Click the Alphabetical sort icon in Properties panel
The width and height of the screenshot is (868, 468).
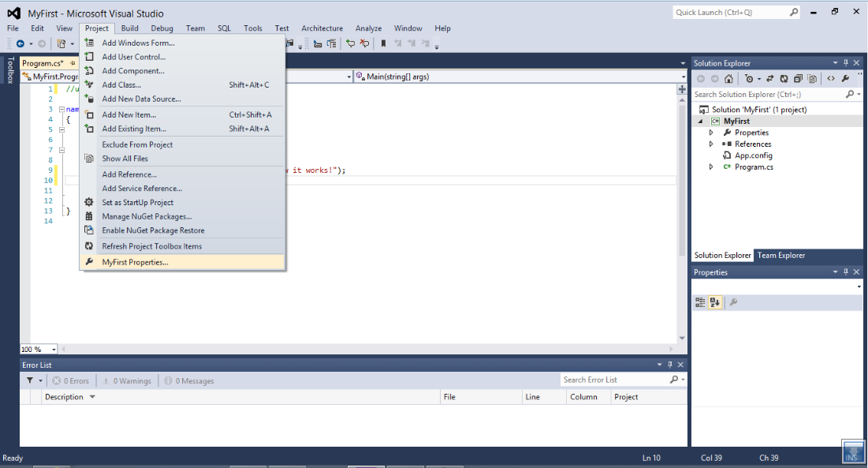point(714,302)
